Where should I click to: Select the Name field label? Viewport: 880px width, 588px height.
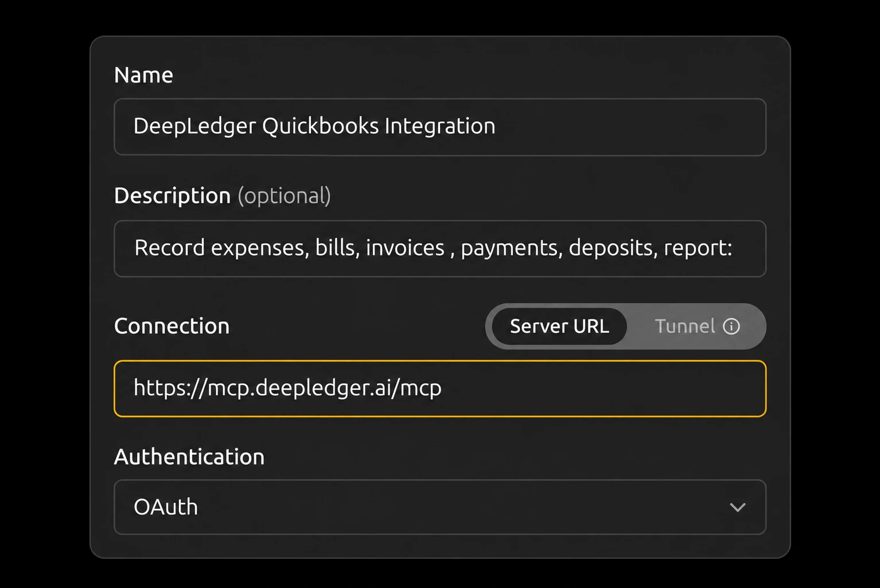(143, 75)
